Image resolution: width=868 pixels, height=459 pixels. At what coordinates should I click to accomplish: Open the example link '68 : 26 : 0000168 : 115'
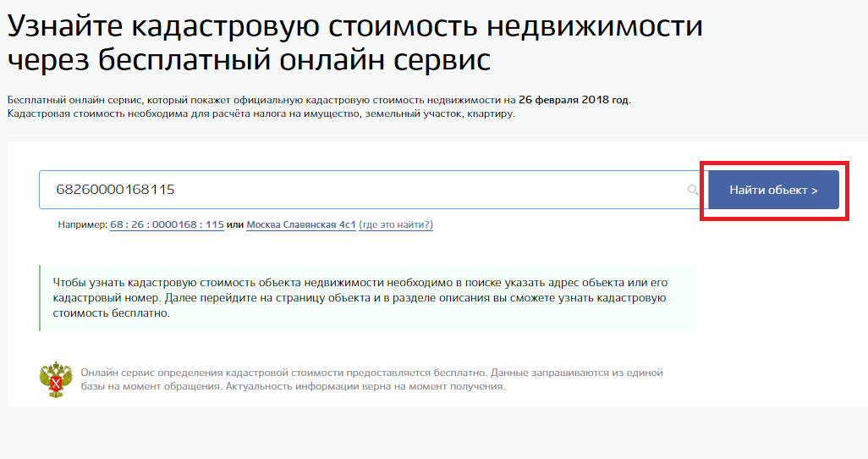(168, 224)
